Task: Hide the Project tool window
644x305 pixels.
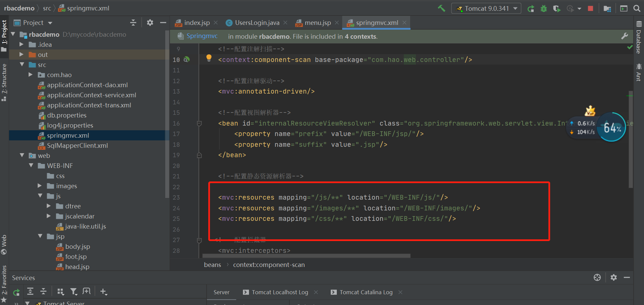Action: pyautogui.click(x=163, y=23)
